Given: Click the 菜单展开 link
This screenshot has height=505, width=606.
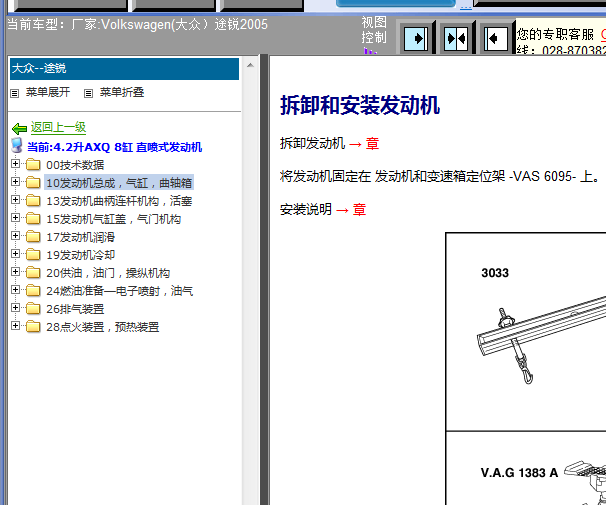Looking at the screenshot, I should 48,92.
